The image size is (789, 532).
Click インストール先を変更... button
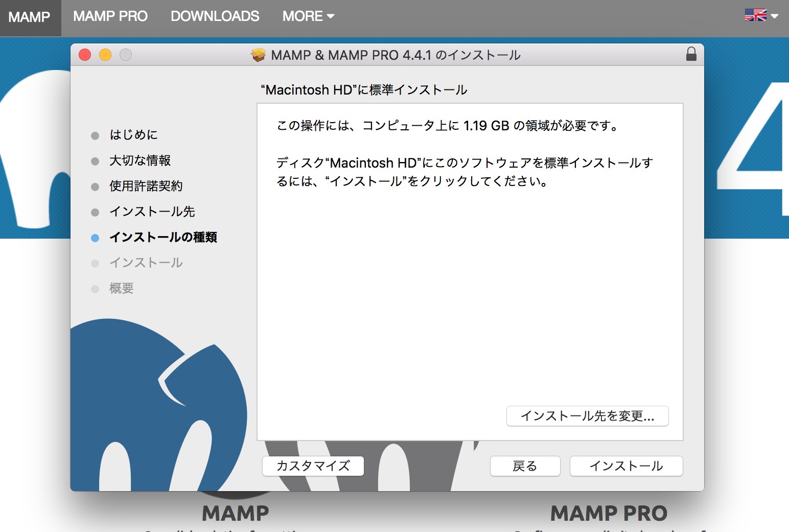588,416
